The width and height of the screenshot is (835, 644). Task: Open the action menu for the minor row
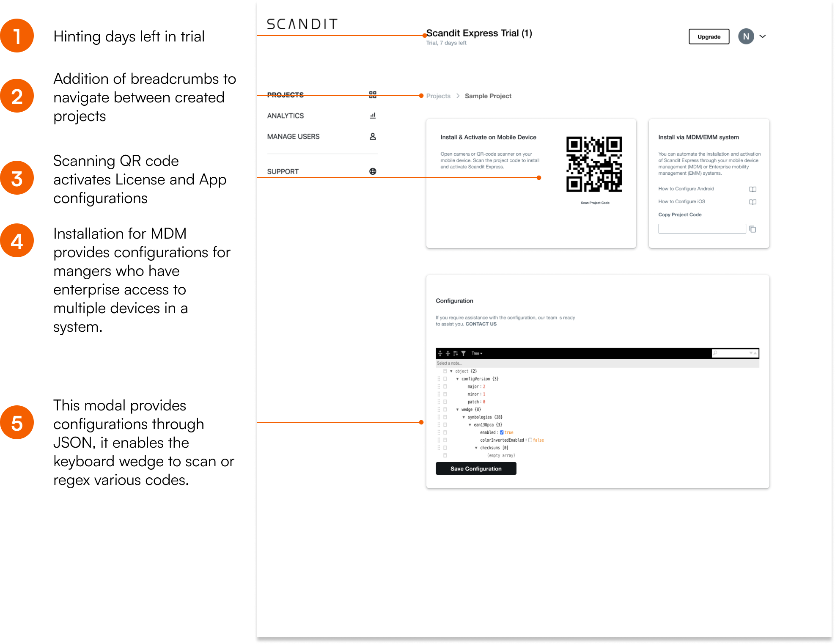coord(445,394)
